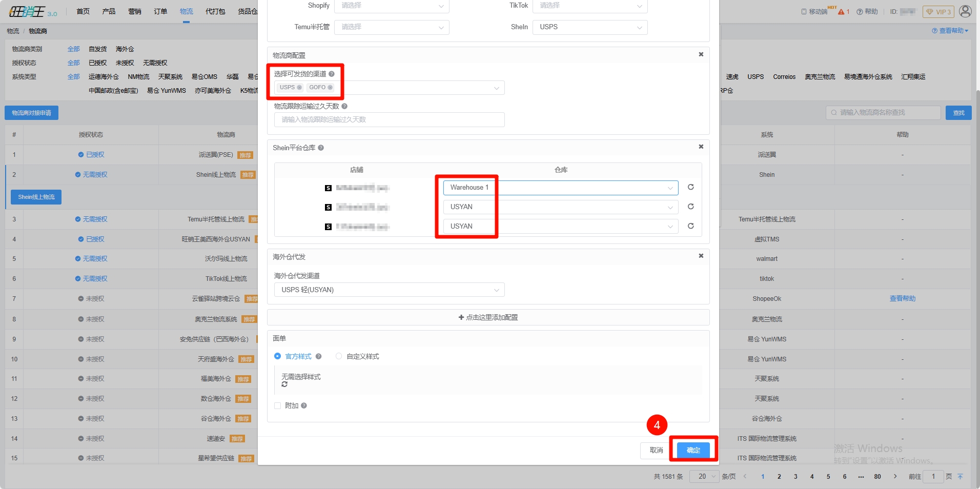Close the 物流商配置 section
This screenshot has width=980, height=489.
click(x=701, y=54)
